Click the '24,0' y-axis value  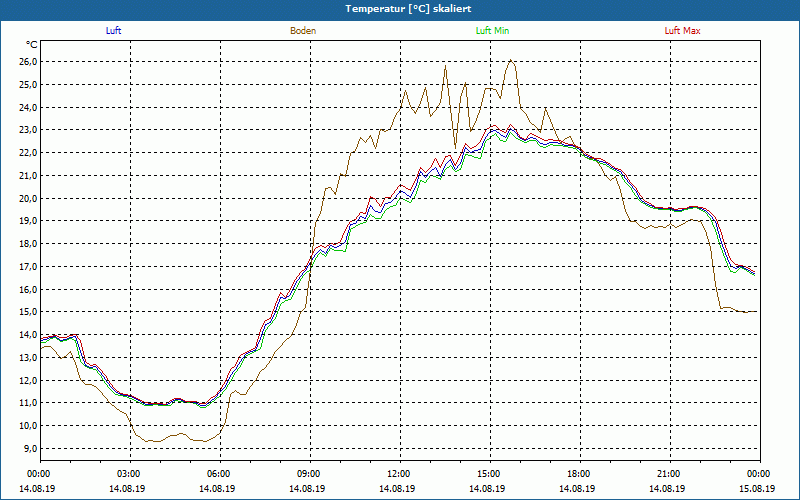click(x=28, y=108)
